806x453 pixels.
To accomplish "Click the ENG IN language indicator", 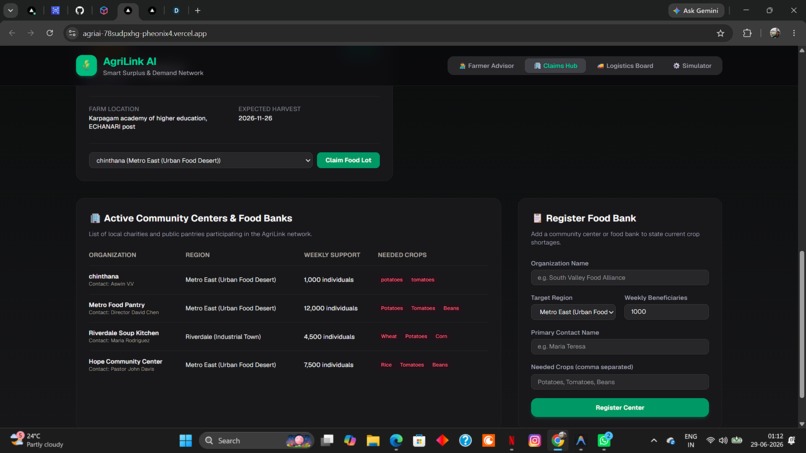I will (691, 441).
